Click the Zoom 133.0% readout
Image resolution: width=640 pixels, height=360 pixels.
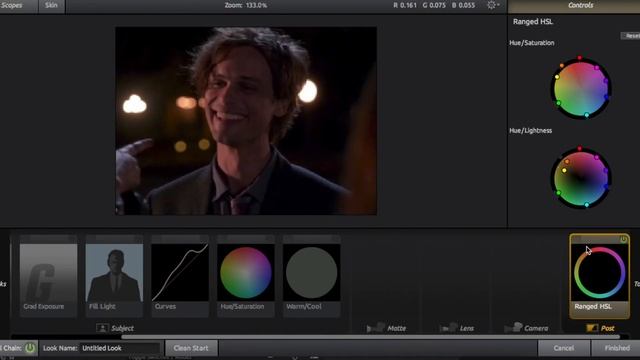pyautogui.click(x=246, y=5)
